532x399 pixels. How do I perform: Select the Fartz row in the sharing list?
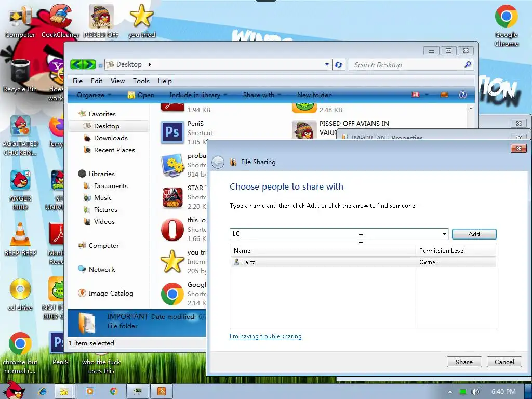[363, 262]
